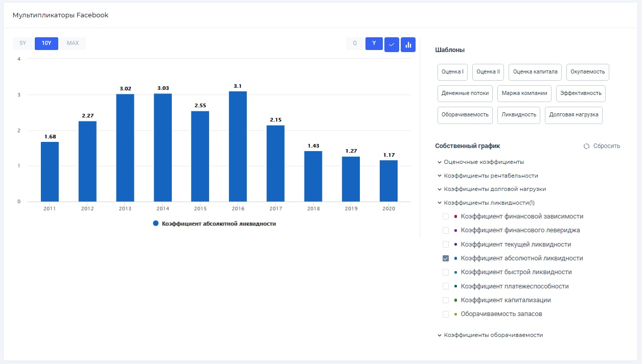Click the 2.27 value label
Screen dimensions: 642x364
[87, 115]
